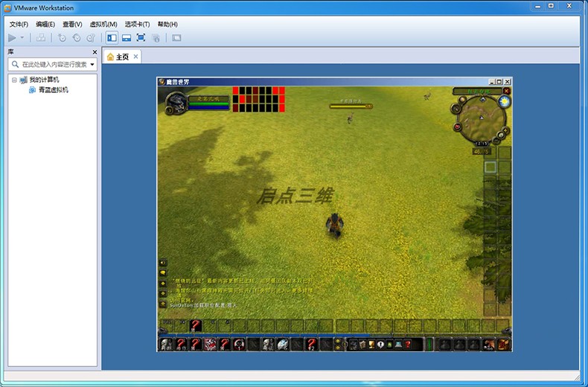The image size is (588, 387).
Task: Click the minimap in the game window
Action: 482,119
